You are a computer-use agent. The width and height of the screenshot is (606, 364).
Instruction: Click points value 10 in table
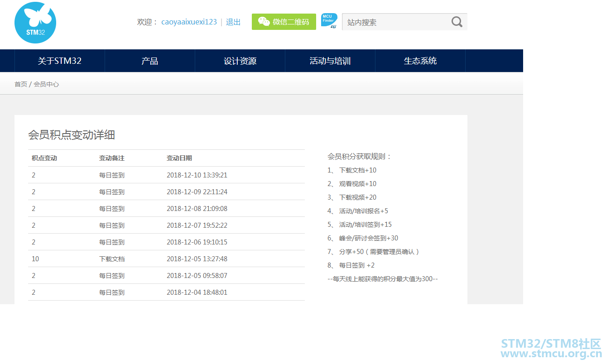(35, 259)
